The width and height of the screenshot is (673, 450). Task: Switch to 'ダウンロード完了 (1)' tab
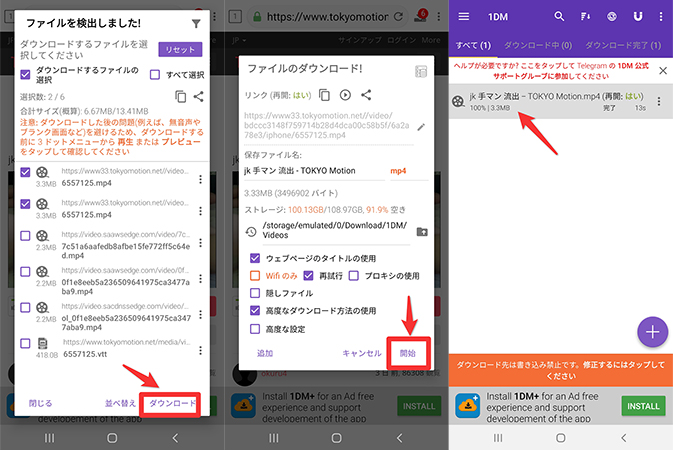623,46
